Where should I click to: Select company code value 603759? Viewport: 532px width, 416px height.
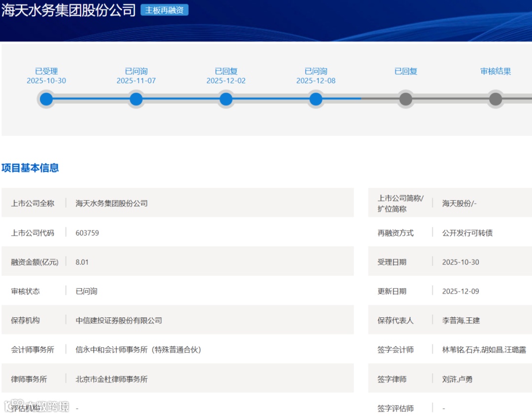tap(87, 233)
